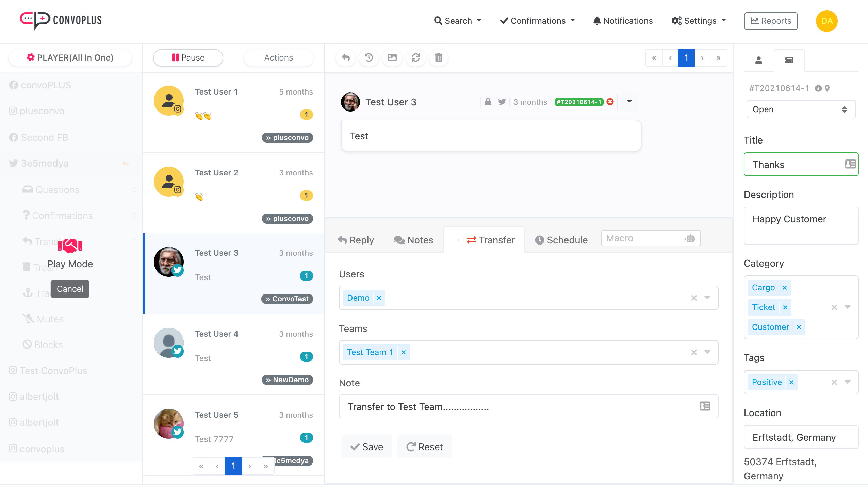The width and height of the screenshot is (868, 489).
Task: Click the reply arrow icon in toolbar
Action: 346,58
